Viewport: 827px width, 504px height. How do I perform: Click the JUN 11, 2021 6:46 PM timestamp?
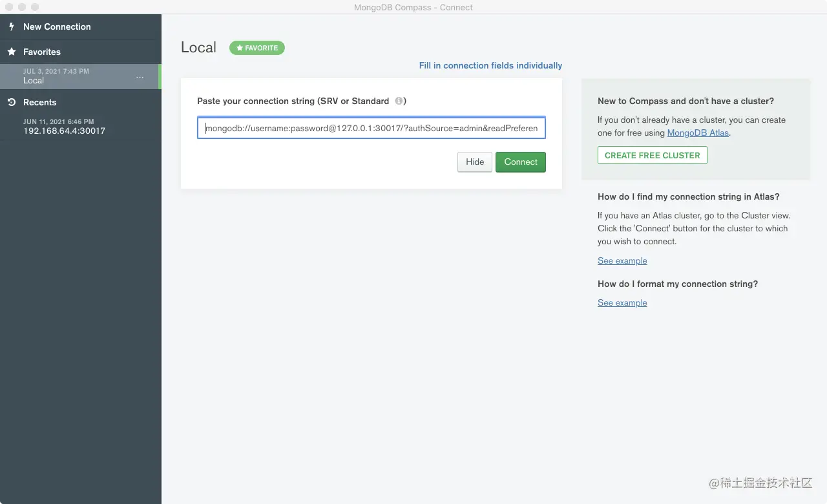pos(59,121)
